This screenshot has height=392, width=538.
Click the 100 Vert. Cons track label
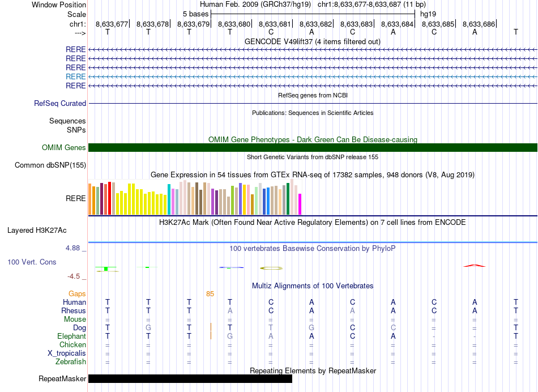(32, 262)
